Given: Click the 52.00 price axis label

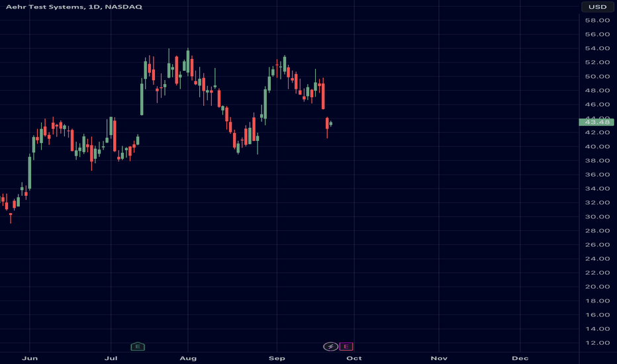Looking at the screenshot, I should tap(597, 63).
